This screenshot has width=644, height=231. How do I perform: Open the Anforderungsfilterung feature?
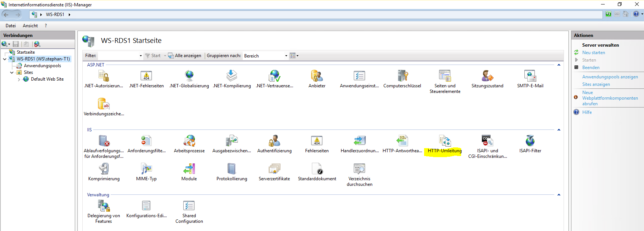point(146,144)
